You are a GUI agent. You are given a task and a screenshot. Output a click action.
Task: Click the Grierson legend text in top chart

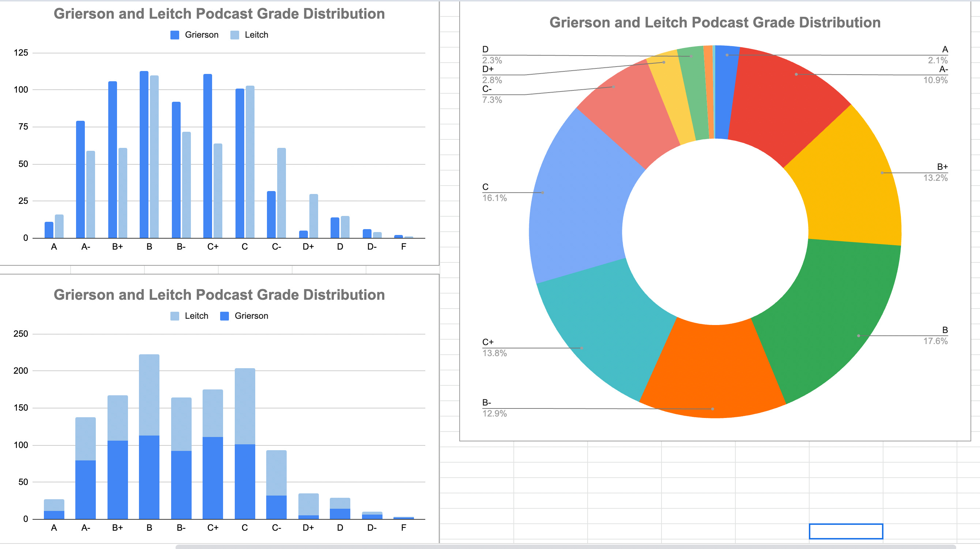tap(201, 35)
